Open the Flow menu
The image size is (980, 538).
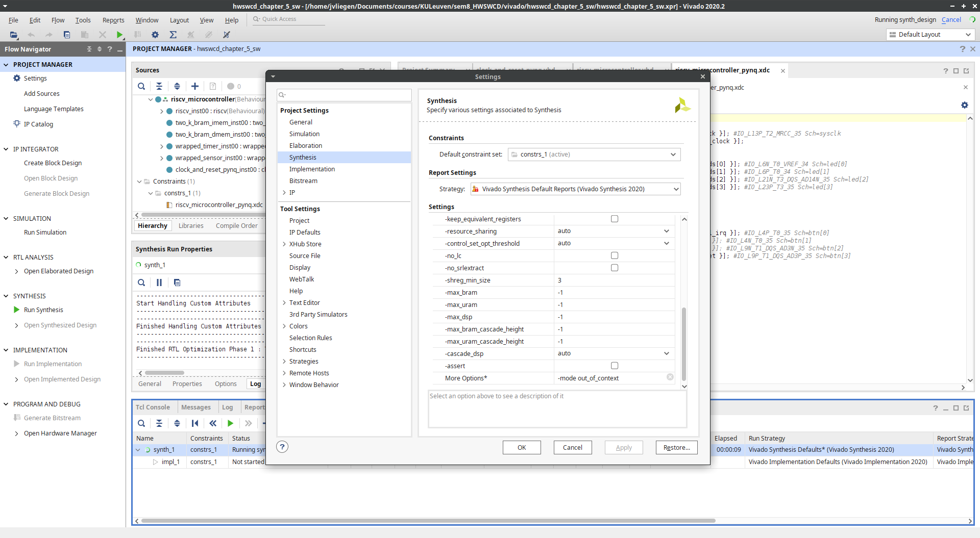[58, 20]
